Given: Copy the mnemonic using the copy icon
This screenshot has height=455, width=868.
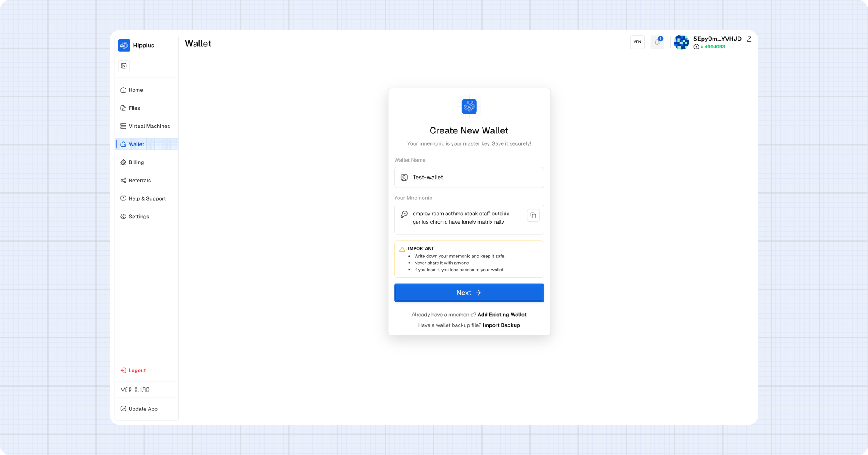Looking at the screenshot, I should (x=533, y=215).
